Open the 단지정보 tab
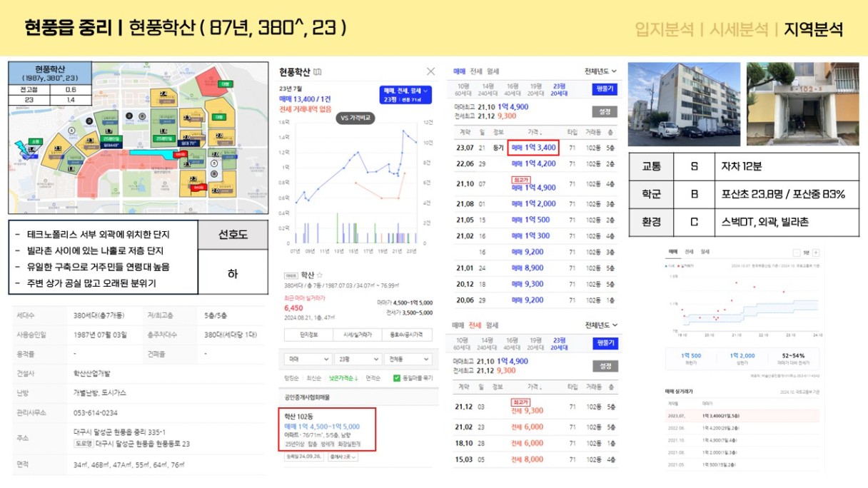This screenshot has height=488, width=868. 308,335
